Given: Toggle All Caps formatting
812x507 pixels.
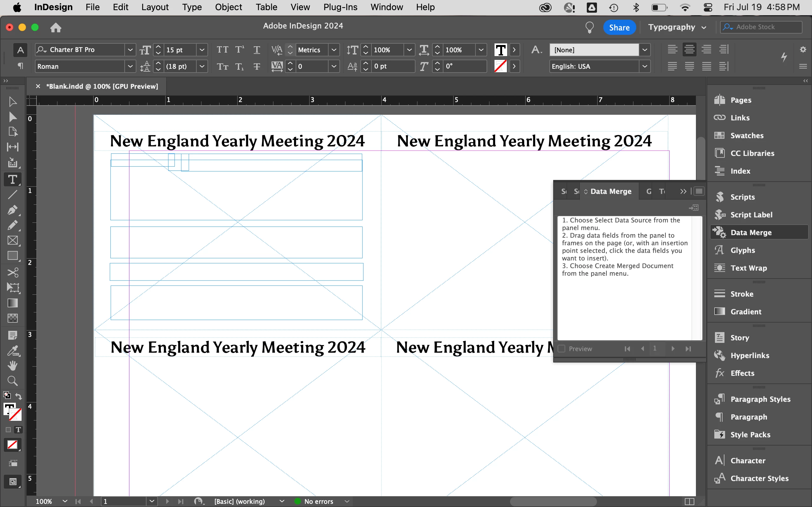Looking at the screenshot, I should point(222,50).
